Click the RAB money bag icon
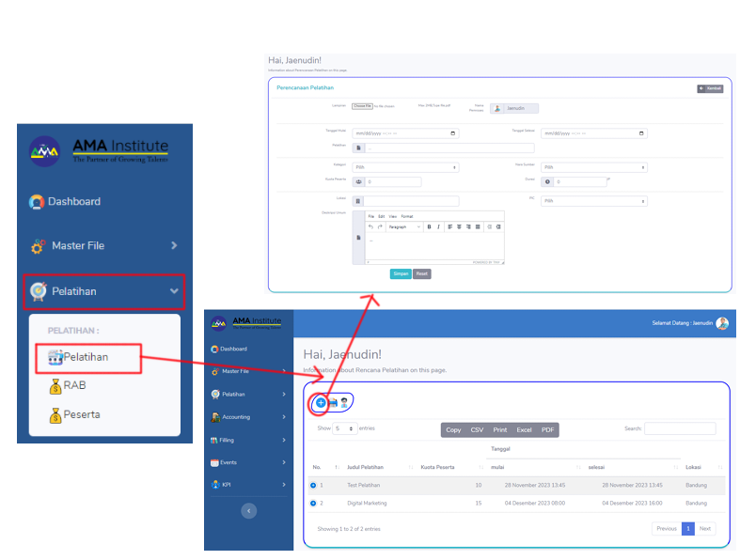This screenshot has width=740, height=560. pos(54,385)
